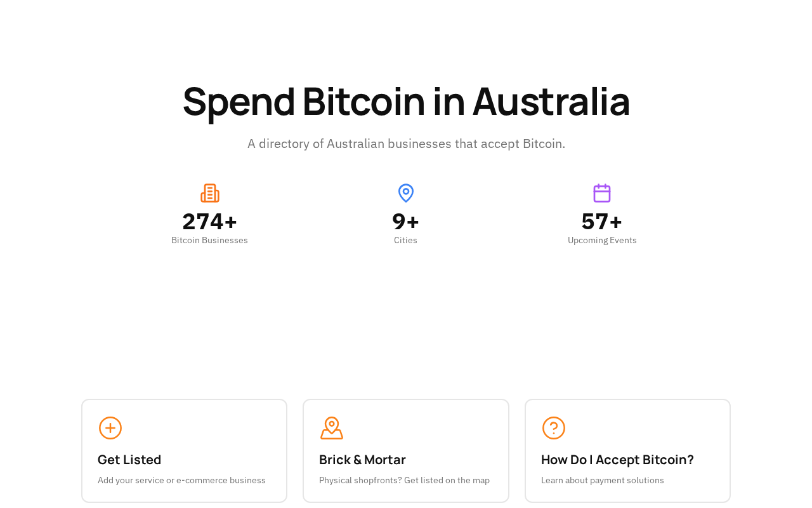
Task: Click the purple calendar icon
Action: [x=602, y=193]
